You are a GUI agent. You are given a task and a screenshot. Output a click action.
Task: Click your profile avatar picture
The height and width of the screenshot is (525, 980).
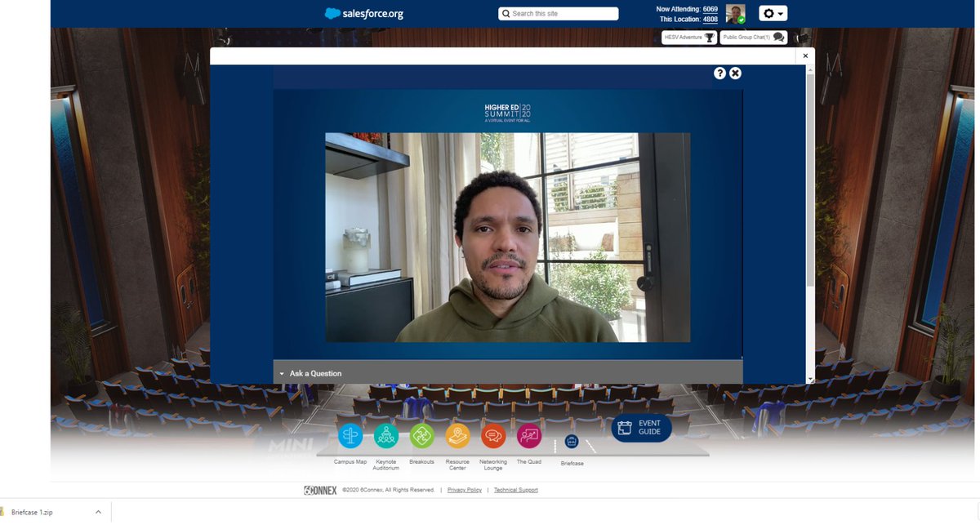tap(734, 13)
